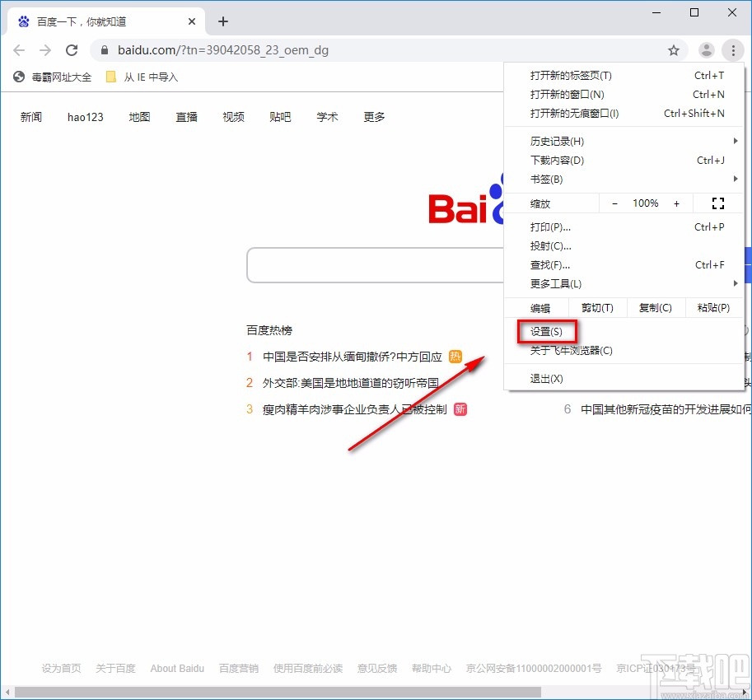Open the 学术 link

(x=327, y=117)
